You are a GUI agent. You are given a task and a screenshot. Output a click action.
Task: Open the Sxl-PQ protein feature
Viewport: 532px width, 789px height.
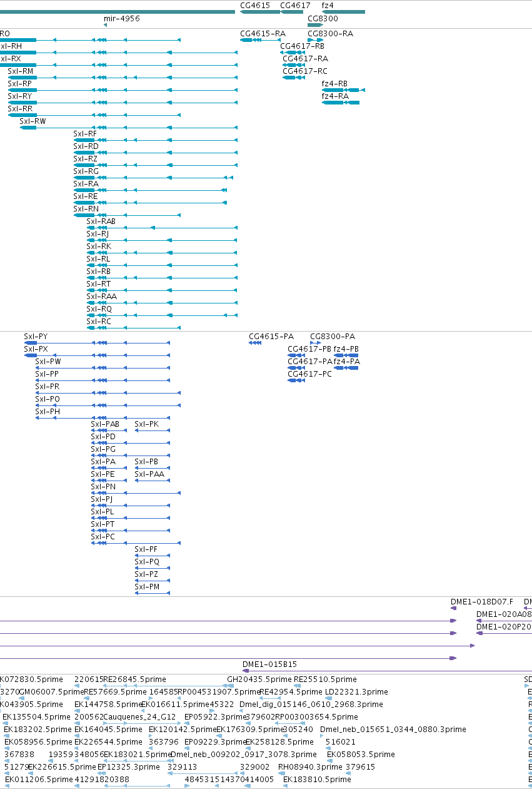tap(147, 562)
